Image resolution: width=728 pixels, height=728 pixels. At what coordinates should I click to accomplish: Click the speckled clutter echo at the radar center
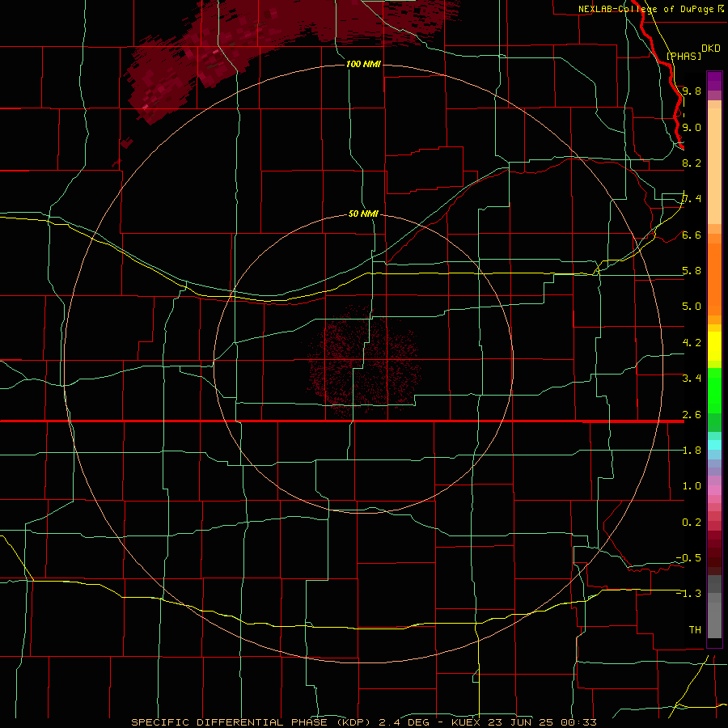[x=363, y=363]
